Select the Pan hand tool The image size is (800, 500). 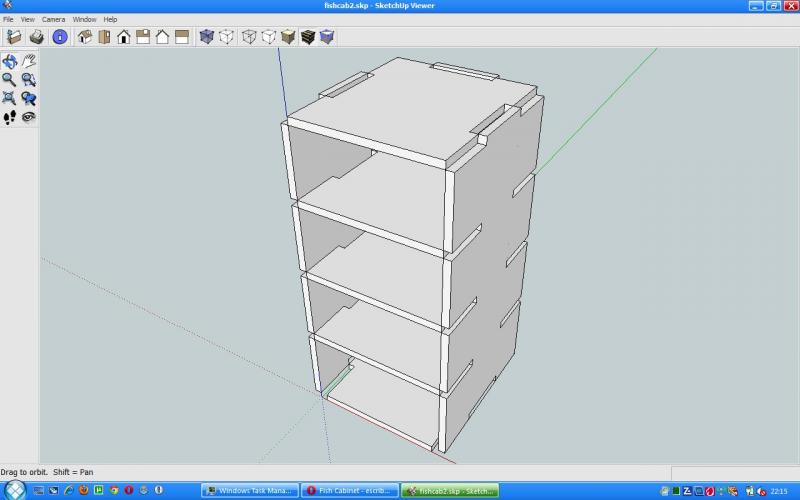pyautogui.click(x=29, y=61)
